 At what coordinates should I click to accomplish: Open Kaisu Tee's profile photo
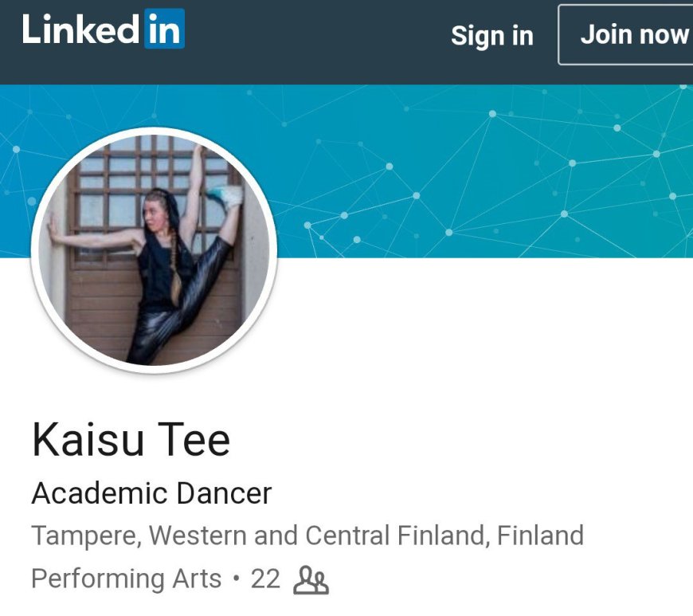tap(154, 249)
